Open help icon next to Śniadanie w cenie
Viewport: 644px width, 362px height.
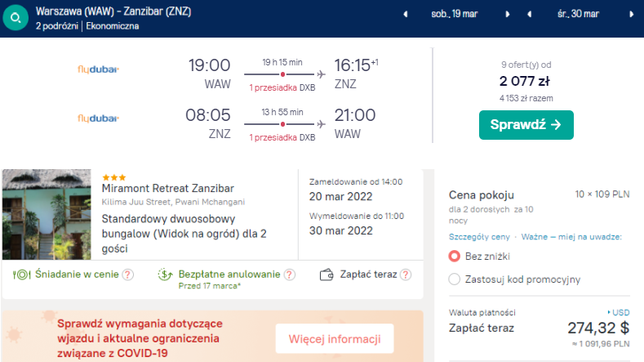[128, 275]
